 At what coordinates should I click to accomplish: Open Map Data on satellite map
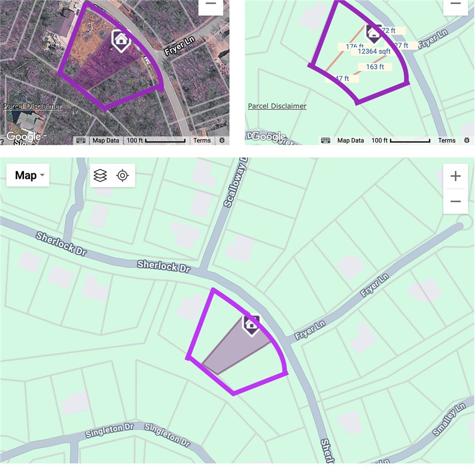[106, 140]
